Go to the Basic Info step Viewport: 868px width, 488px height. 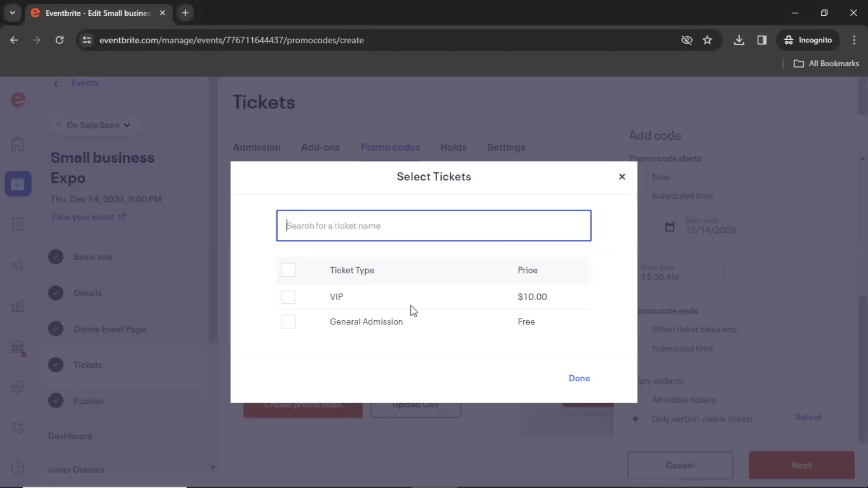93,257
